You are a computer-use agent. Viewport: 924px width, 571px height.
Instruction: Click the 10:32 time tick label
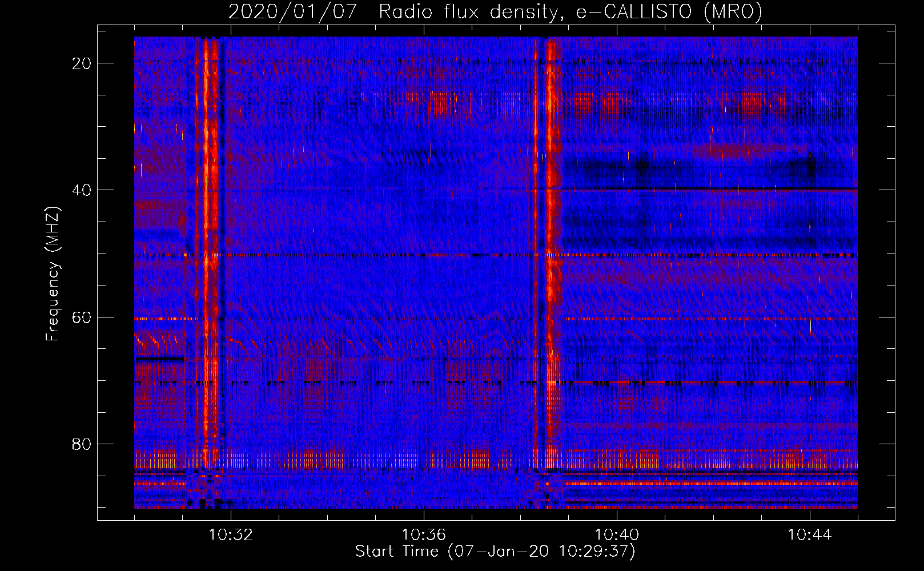231,535
